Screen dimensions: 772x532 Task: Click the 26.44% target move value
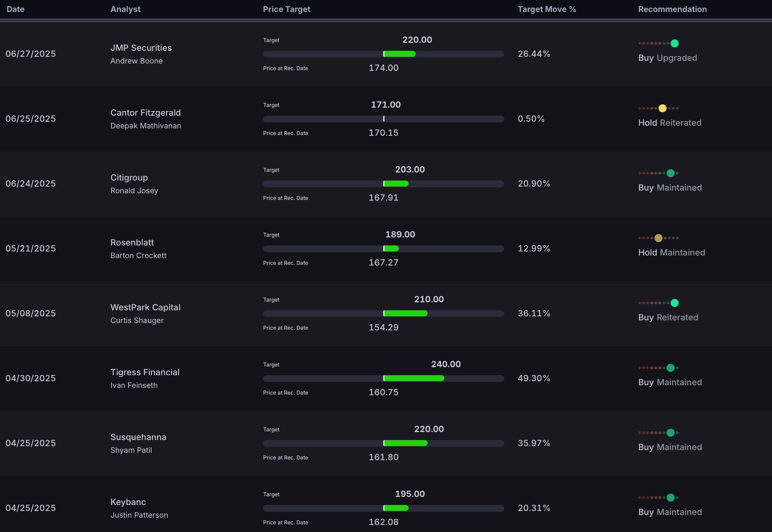click(x=534, y=54)
